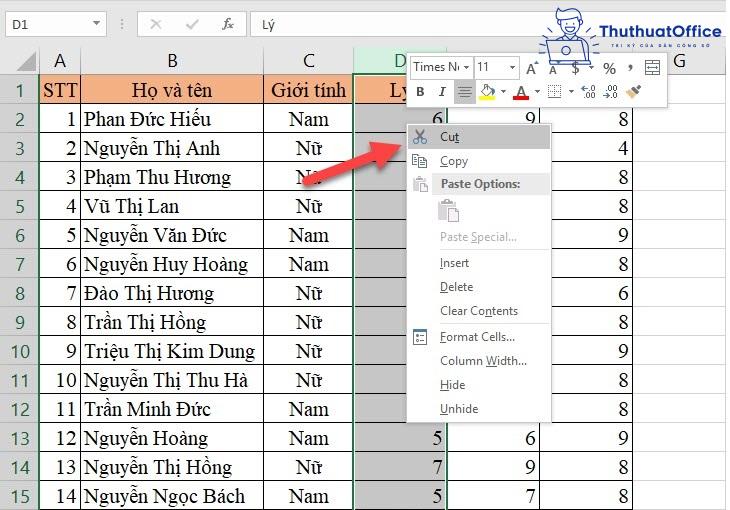Choose Column Width... from the context menu
Screen dimensions: 730x510
coord(479,361)
